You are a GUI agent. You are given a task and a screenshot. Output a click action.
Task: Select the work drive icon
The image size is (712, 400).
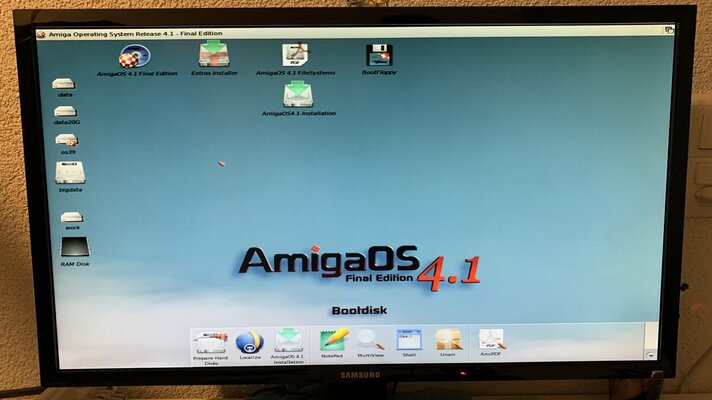tap(72, 217)
